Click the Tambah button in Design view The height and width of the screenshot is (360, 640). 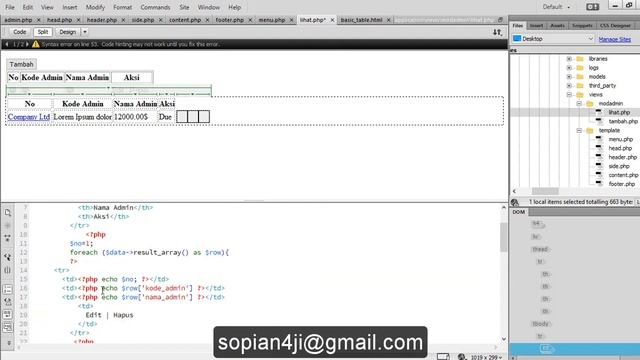click(x=21, y=64)
